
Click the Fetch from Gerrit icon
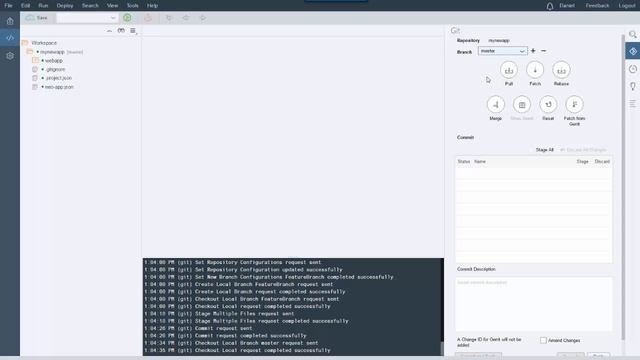(574, 105)
